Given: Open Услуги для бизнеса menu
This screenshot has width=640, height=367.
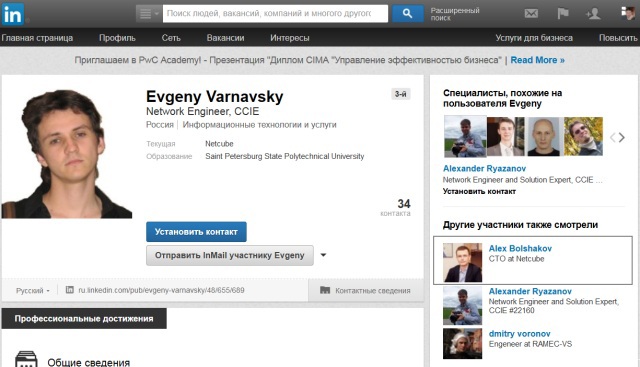Looking at the screenshot, I should (x=534, y=38).
